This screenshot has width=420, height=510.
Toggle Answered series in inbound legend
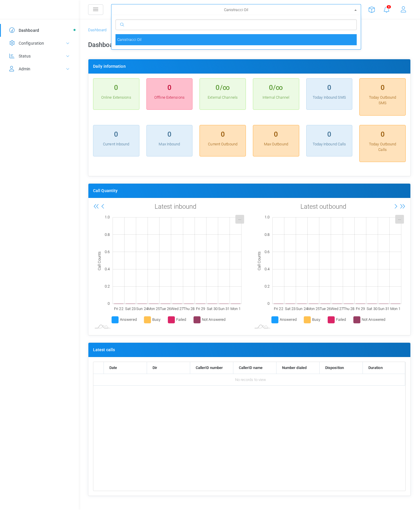[124, 320]
